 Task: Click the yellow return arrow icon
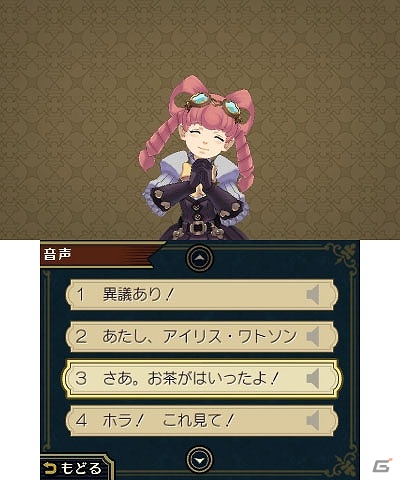pos(50,468)
